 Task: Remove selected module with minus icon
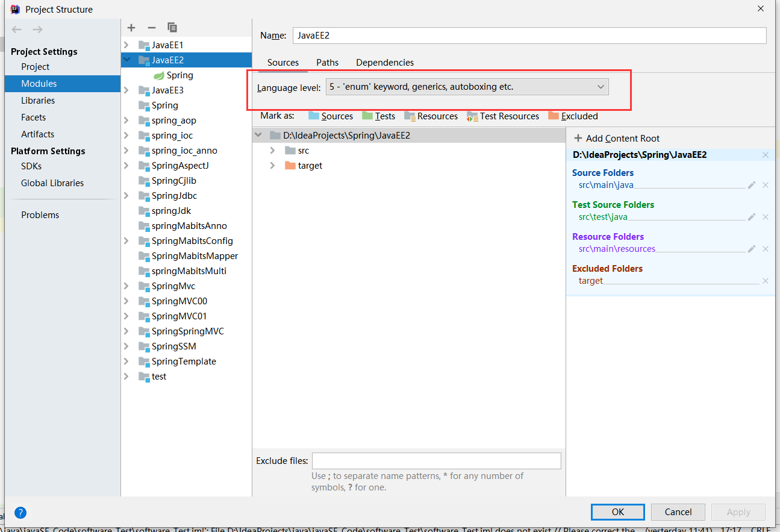click(x=152, y=28)
